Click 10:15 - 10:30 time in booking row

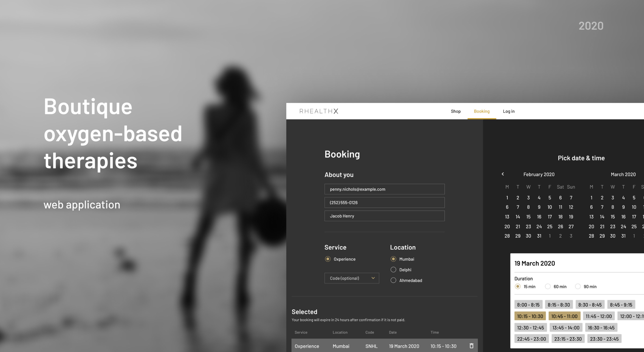point(443,346)
